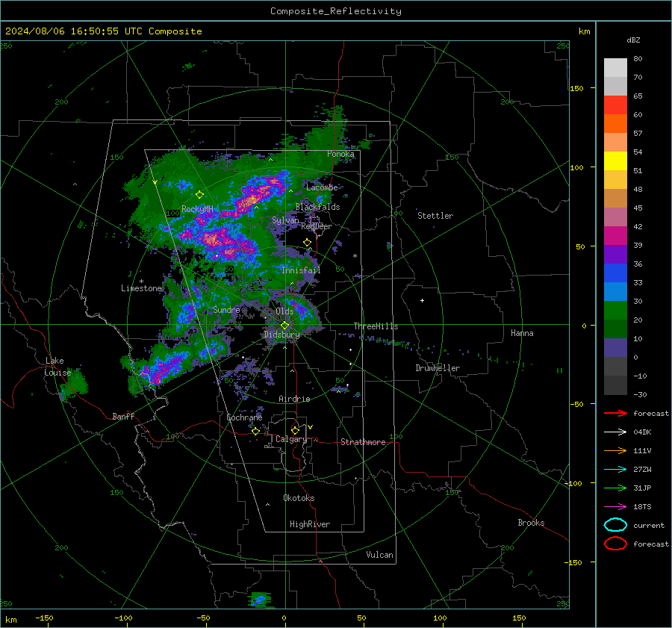Click the Airdrie city label
672x628 pixels.
coord(294,399)
